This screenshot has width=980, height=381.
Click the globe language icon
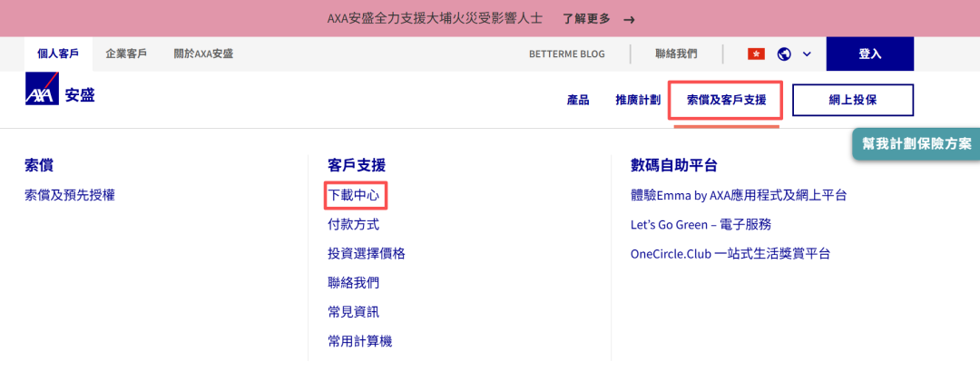[784, 54]
